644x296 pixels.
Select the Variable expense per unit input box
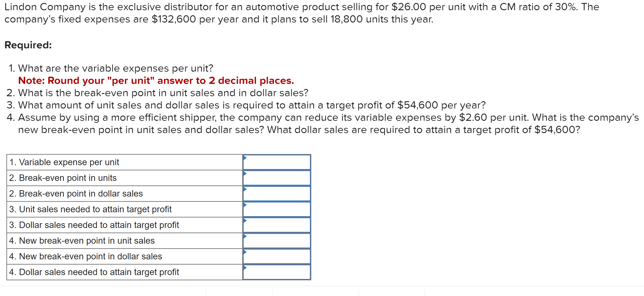(276, 162)
